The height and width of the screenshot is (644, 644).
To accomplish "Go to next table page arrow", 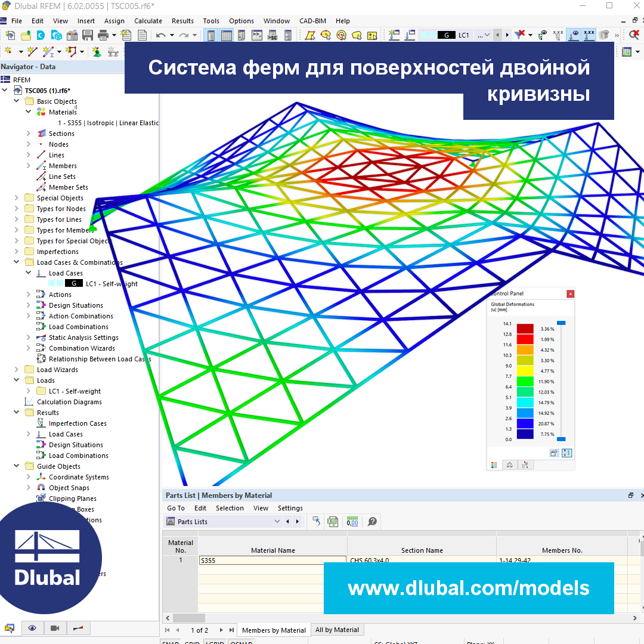I will [221, 630].
